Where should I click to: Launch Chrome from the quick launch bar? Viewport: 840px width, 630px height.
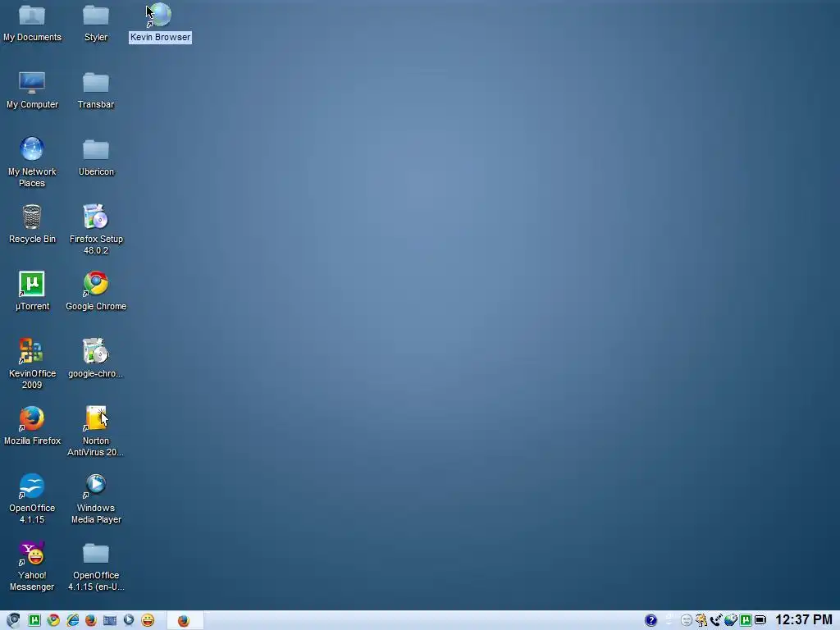[x=53, y=620]
